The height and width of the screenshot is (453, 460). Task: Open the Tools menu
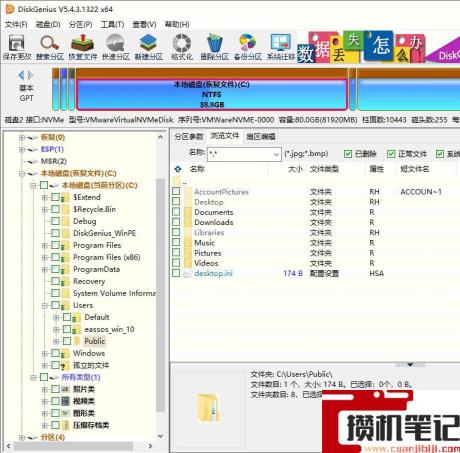112,25
